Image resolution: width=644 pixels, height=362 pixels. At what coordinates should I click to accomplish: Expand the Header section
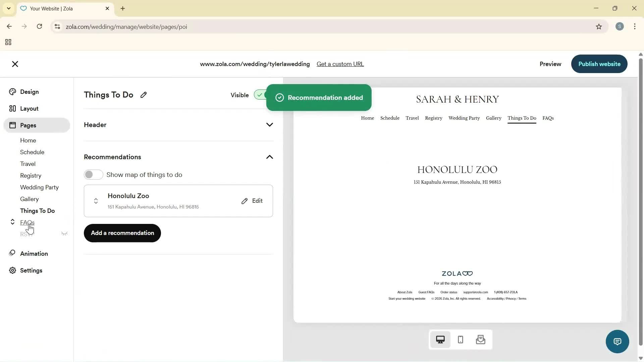(x=269, y=124)
